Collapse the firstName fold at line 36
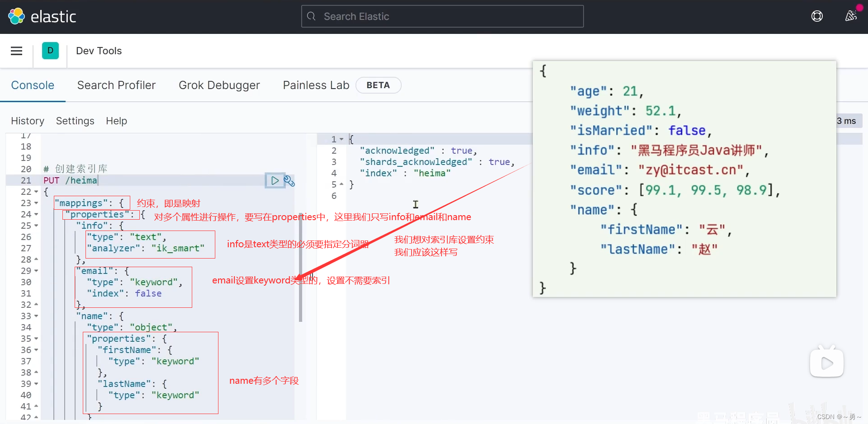This screenshot has height=424, width=868. pos(36,350)
